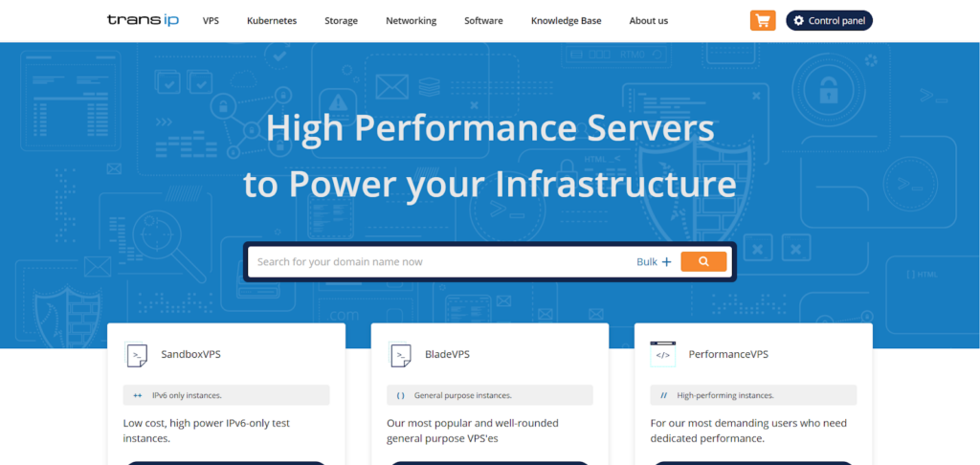The image size is (980, 465).
Task: Go to the Knowledge Base
Action: tap(567, 21)
